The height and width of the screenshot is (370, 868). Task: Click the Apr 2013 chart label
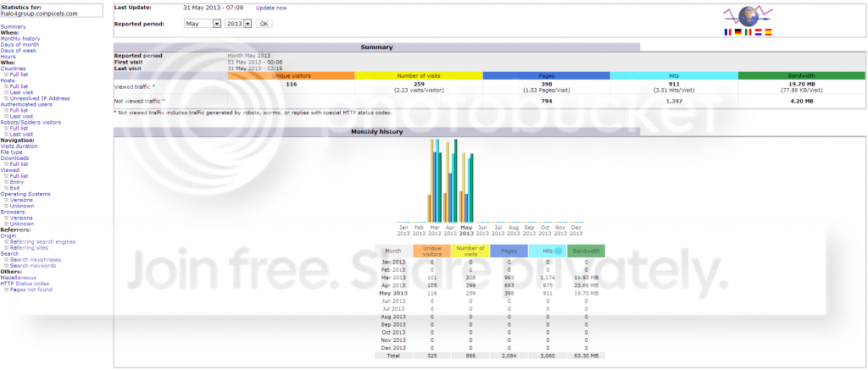click(451, 230)
